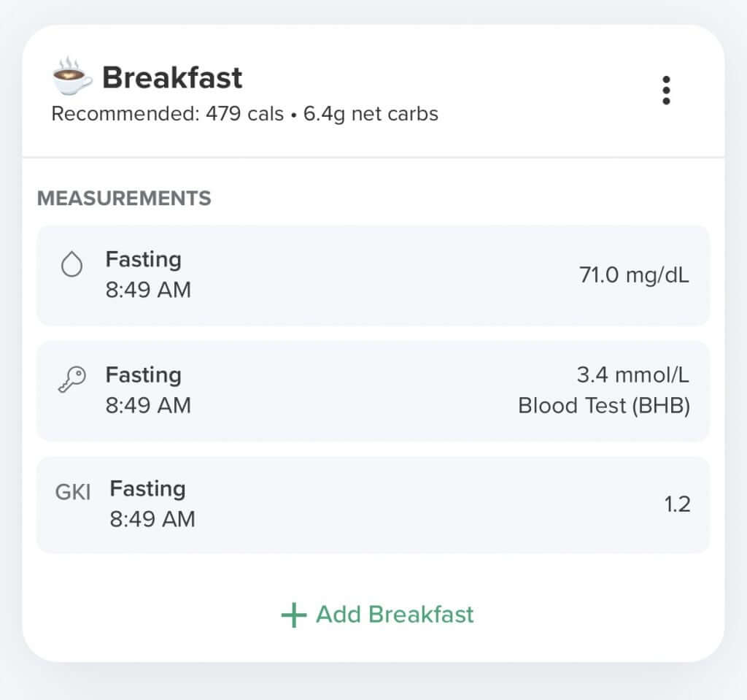Open the fasting ketone BHB measurement row
This screenshot has height=700, width=747.
373,391
